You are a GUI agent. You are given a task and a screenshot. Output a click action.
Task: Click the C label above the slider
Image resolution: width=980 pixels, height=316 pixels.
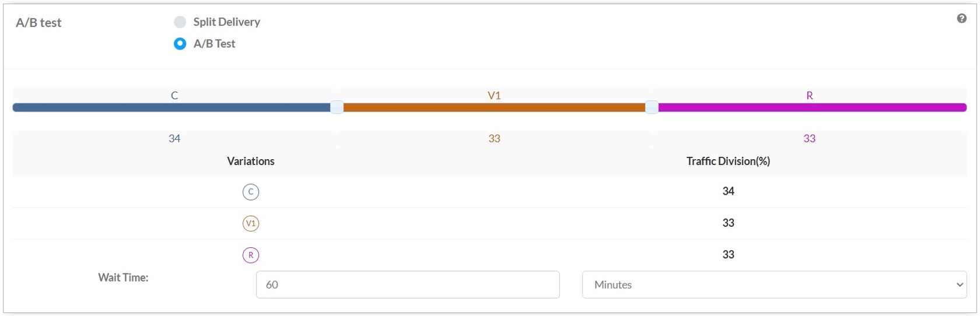click(x=174, y=96)
